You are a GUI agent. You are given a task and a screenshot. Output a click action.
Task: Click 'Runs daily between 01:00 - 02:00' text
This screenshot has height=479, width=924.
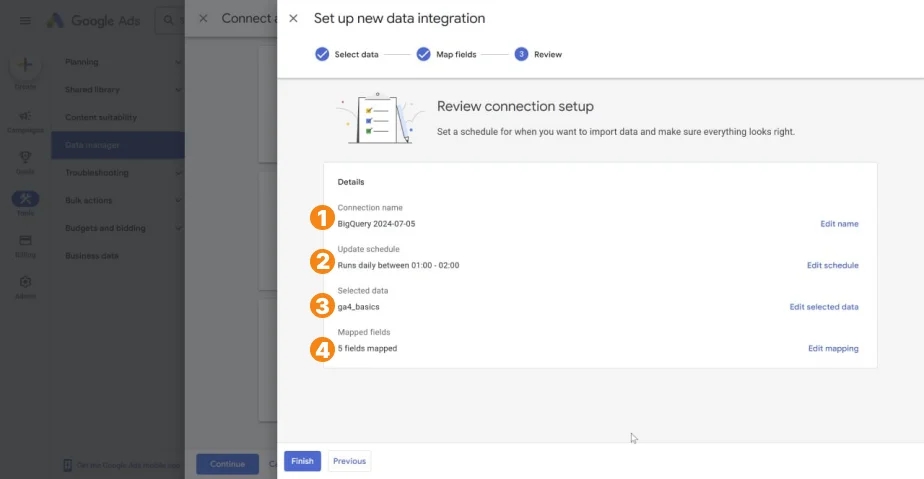tap(398, 265)
